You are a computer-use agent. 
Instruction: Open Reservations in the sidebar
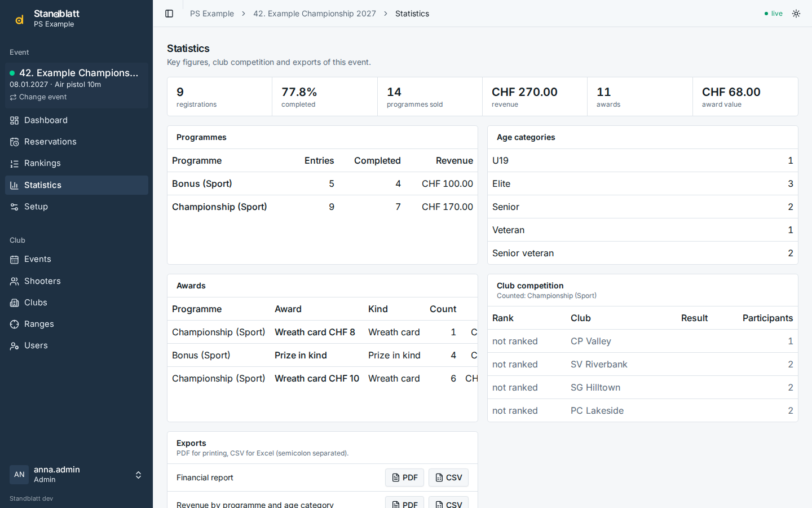77,142
